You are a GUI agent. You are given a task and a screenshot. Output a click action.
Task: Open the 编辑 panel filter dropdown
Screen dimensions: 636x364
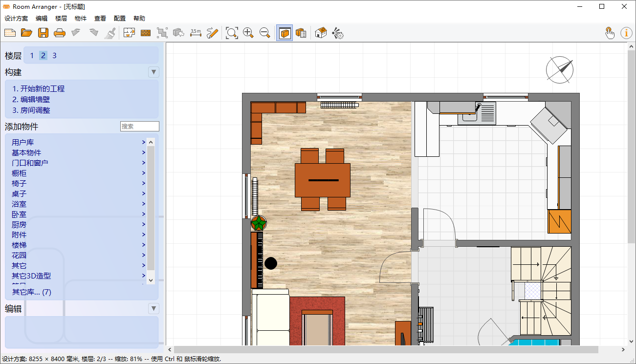click(154, 308)
